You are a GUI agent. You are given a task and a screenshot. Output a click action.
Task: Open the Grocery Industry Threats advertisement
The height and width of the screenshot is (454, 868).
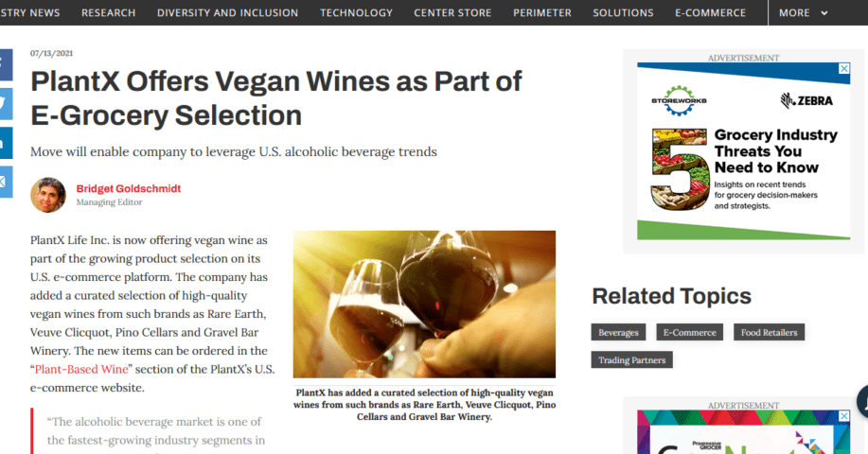743,151
